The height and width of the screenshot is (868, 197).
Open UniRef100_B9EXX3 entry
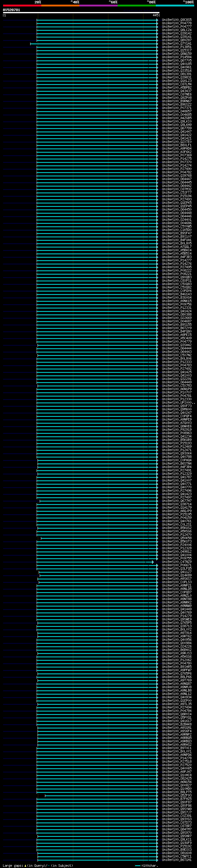coord(177,850)
